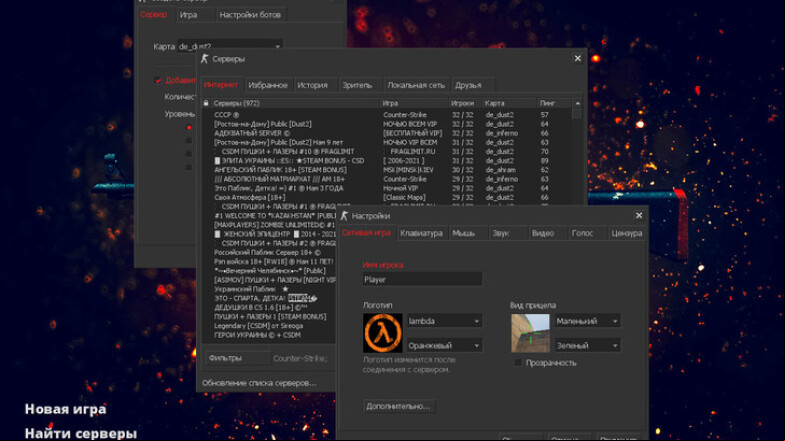The image size is (785, 441).
Task: Select the Это Паблик, Детка! server row
Action: pyautogui.click(x=386, y=188)
